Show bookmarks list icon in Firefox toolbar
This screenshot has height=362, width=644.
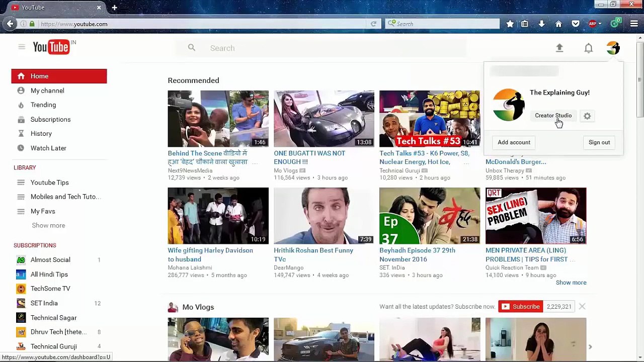coord(525,24)
